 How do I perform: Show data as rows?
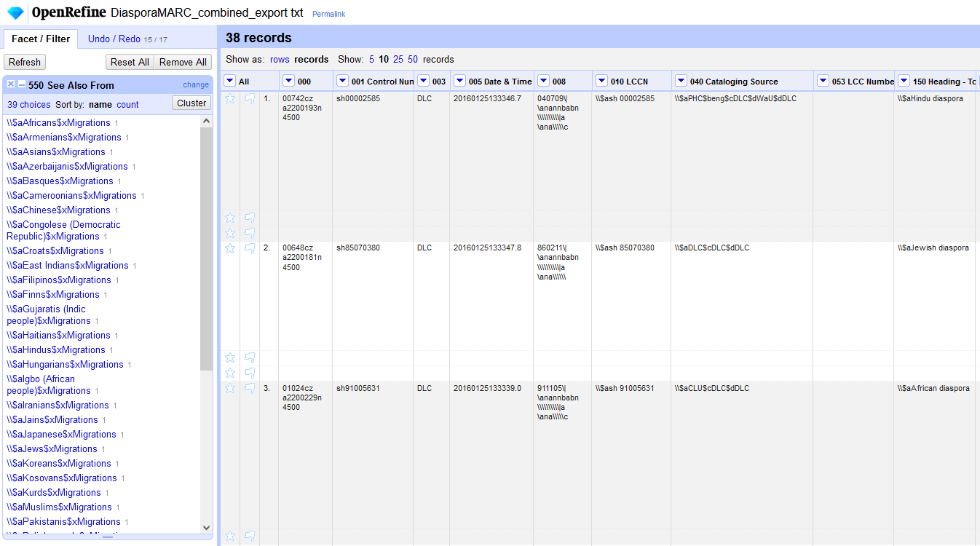[280, 59]
